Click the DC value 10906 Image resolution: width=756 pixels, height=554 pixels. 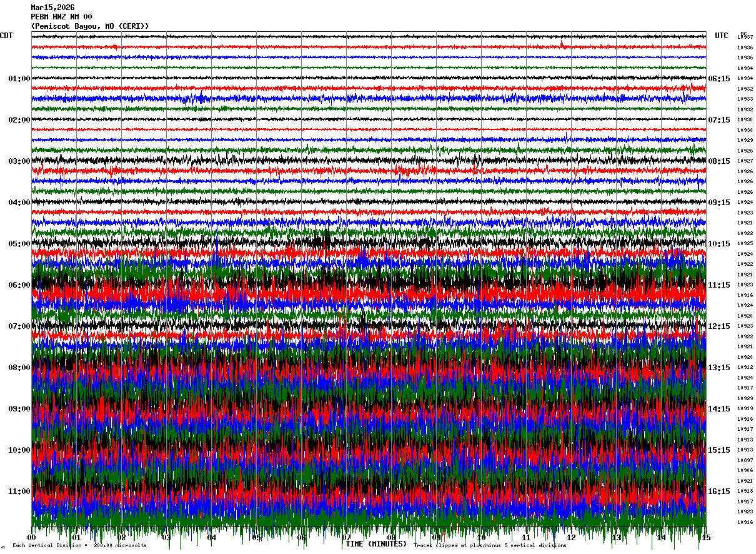tap(745, 470)
